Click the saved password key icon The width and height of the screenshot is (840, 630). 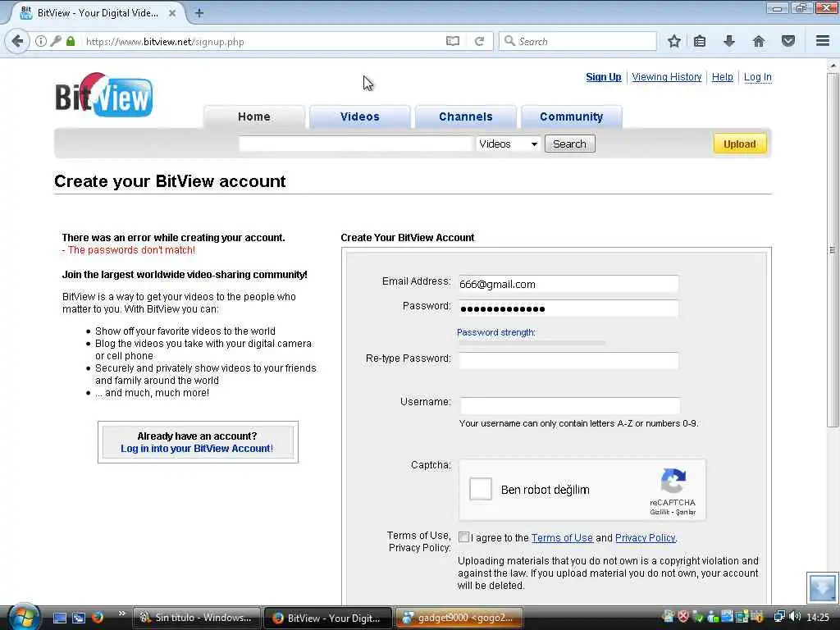(x=56, y=41)
